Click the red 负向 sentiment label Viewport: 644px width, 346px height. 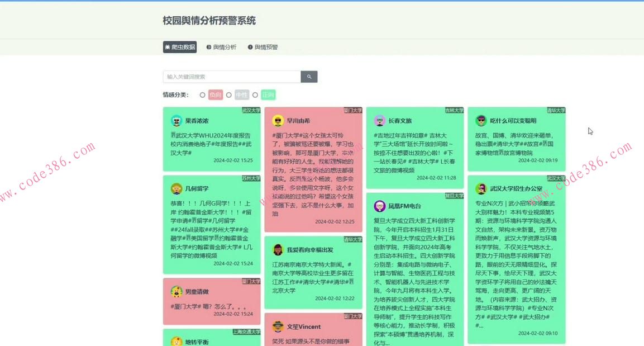pos(215,94)
